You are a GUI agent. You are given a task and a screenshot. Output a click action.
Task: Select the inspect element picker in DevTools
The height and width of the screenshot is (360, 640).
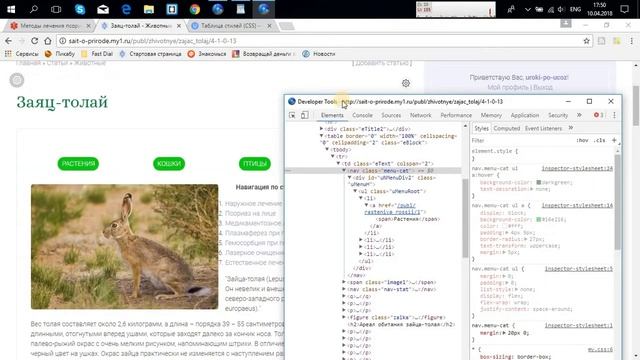coord(292,116)
